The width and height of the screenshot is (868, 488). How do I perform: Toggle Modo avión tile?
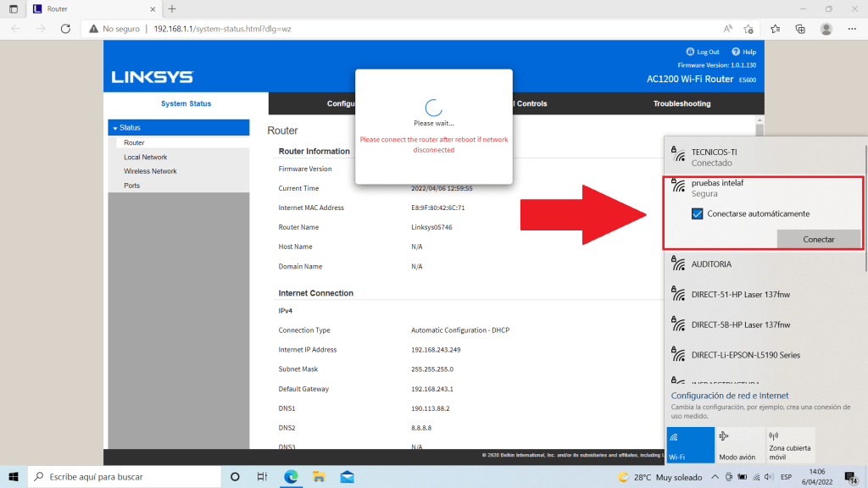pos(740,445)
